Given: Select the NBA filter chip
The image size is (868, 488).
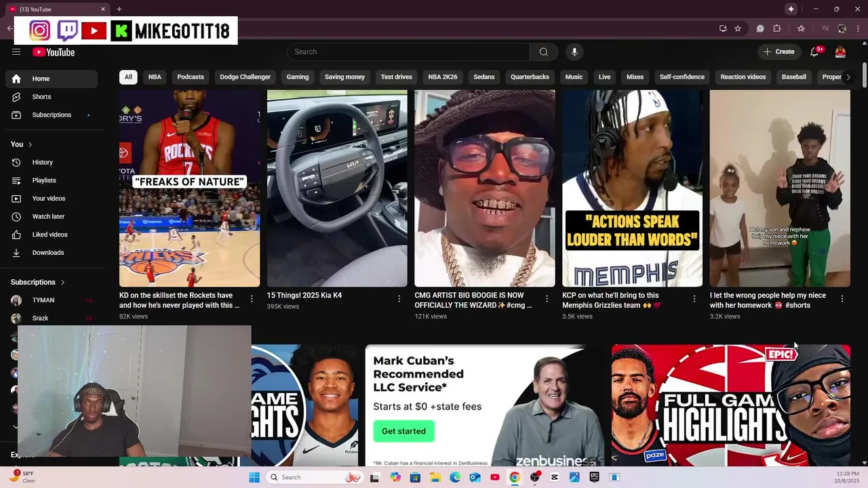Looking at the screenshot, I should (155, 77).
